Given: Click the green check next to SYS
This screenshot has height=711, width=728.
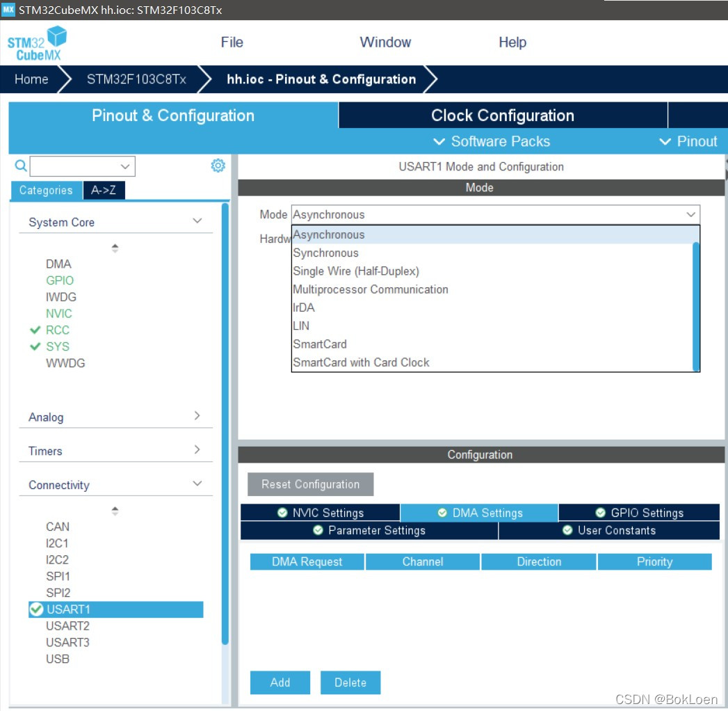Looking at the screenshot, I should (35, 346).
